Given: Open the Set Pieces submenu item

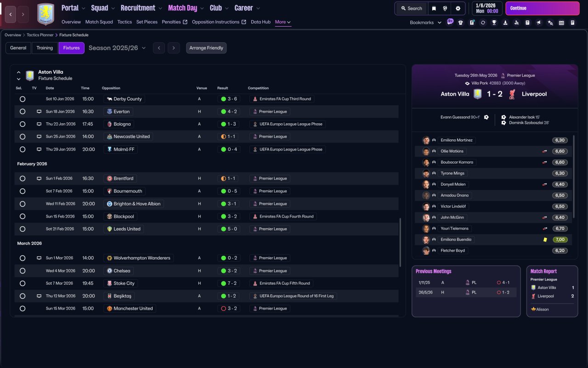Looking at the screenshot, I should tap(147, 22).
